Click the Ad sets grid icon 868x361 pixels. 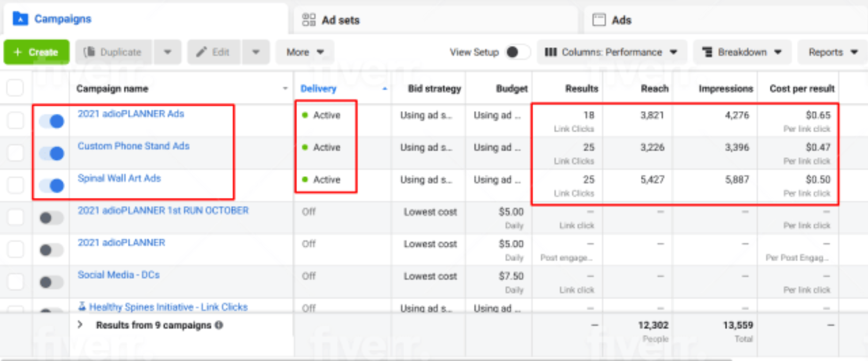tap(309, 20)
